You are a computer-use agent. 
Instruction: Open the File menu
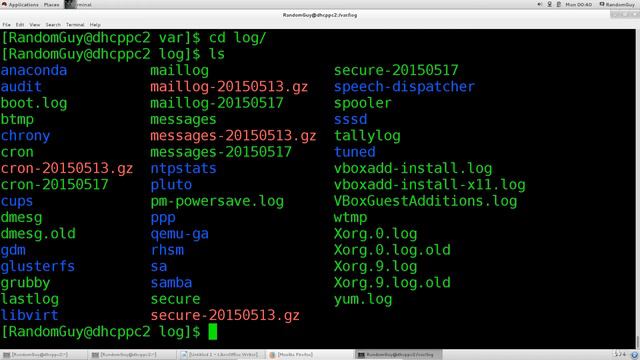(x=7, y=25)
